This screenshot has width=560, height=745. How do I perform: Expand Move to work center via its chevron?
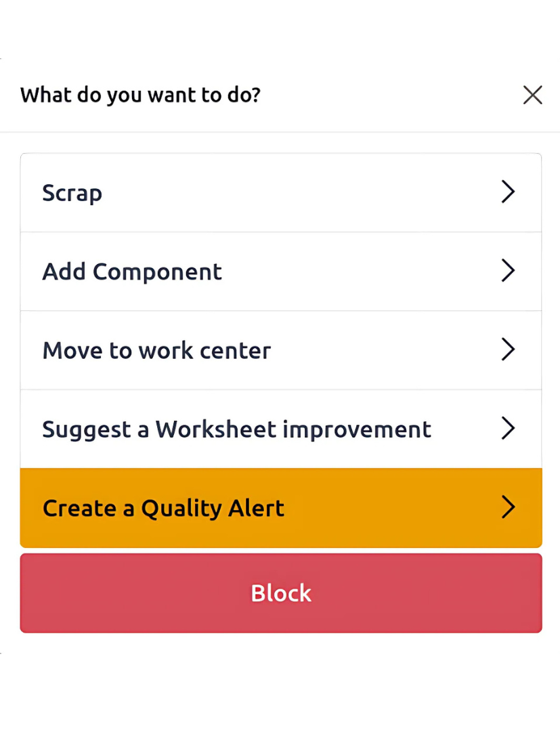coord(508,350)
